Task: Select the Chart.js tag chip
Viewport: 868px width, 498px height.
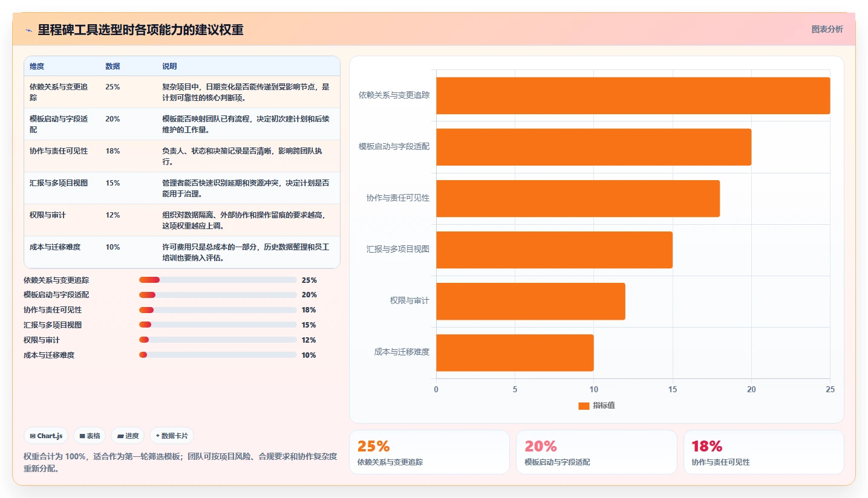Action: [x=46, y=436]
